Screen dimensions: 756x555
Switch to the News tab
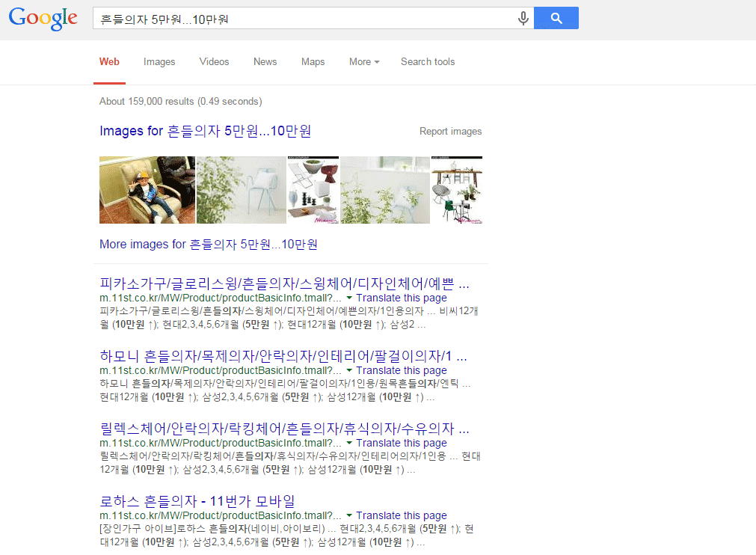point(265,62)
